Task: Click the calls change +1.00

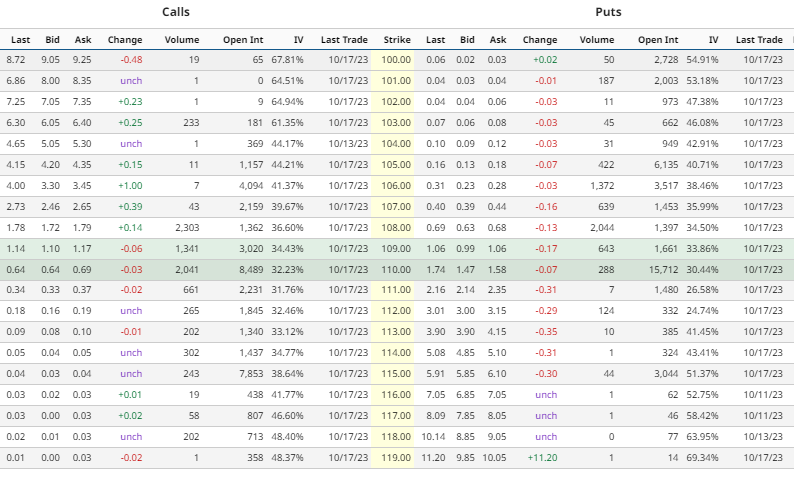Action: click(130, 186)
